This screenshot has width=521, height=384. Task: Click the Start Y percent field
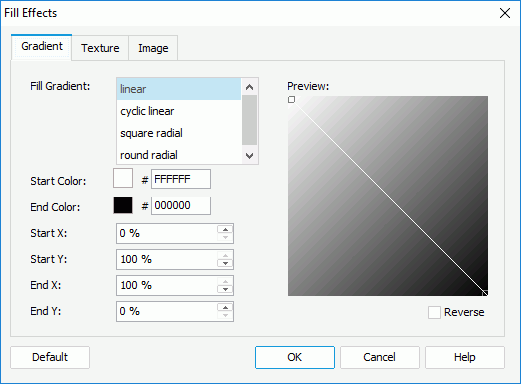click(167, 259)
